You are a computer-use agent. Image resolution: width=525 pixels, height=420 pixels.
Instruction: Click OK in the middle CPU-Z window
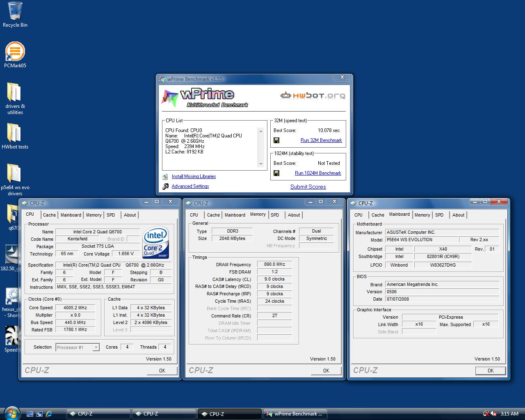[326, 370]
